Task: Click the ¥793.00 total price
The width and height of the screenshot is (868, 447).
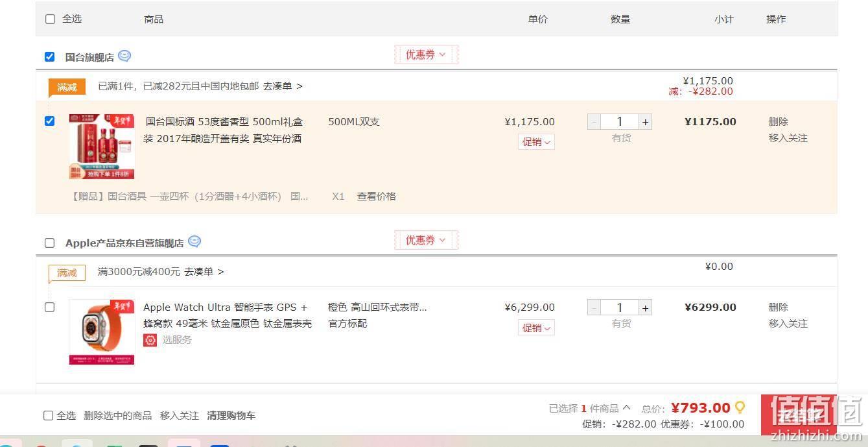Action: (x=700, y=407)
